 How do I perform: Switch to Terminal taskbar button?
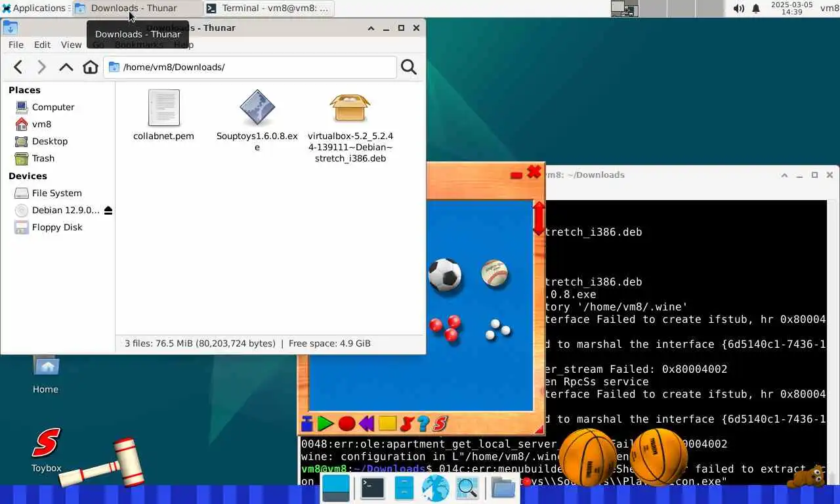click(269, 8)
